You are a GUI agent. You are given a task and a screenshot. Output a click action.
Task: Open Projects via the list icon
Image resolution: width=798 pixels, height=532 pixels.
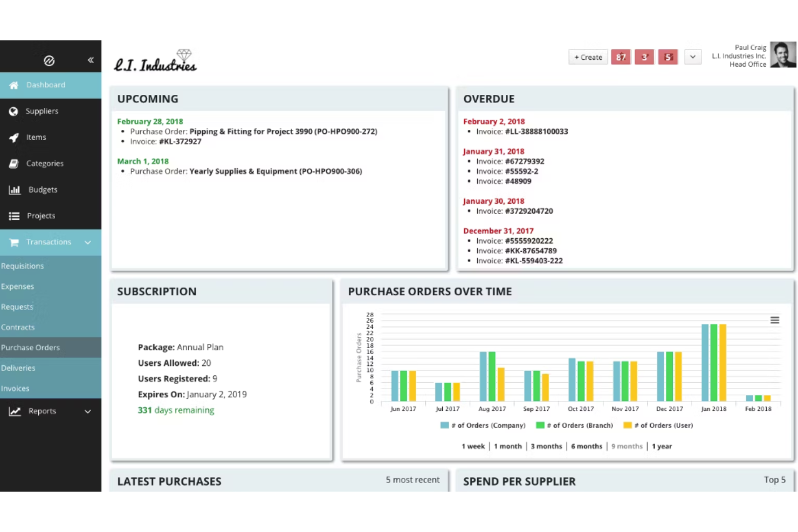tap(13, 216)
